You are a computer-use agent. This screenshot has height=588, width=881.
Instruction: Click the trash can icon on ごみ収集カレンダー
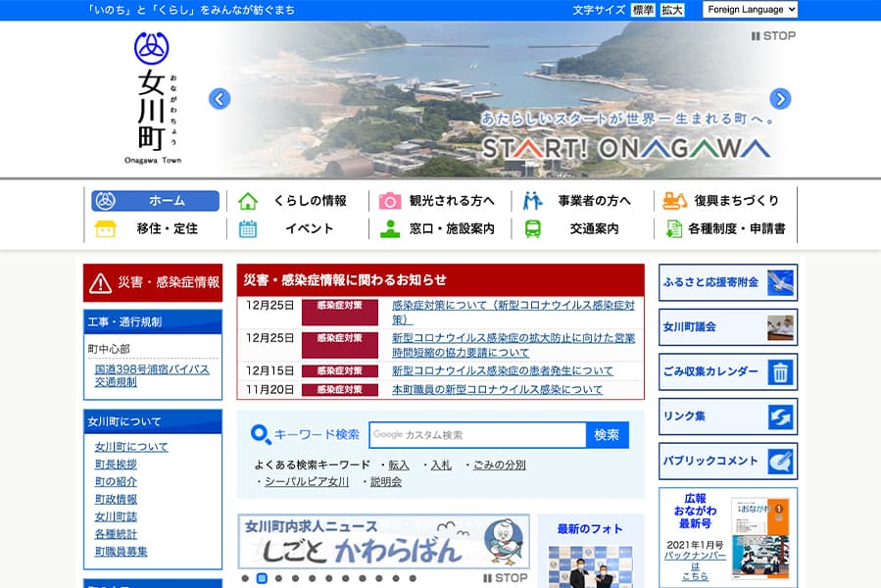780,371
